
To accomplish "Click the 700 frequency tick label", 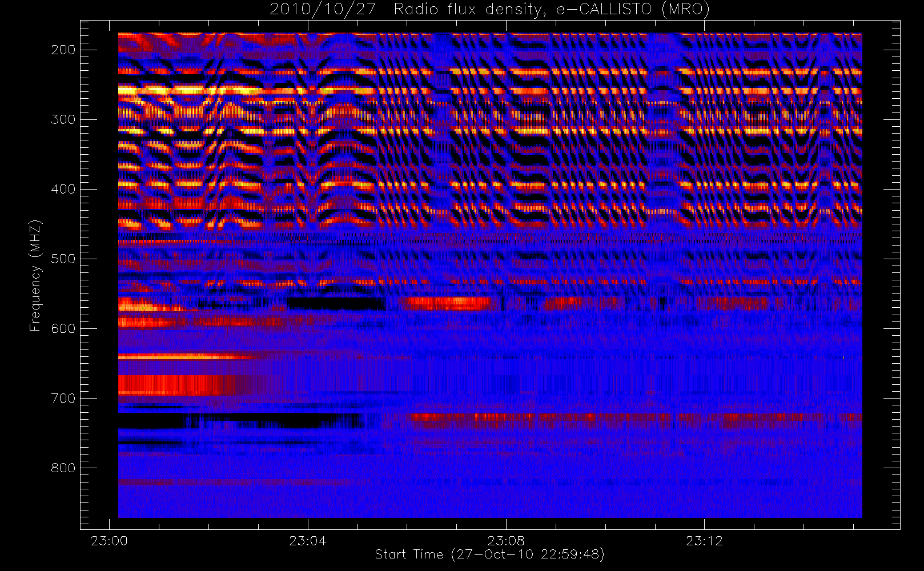I will pyautogui.click(x=63, y=398).
